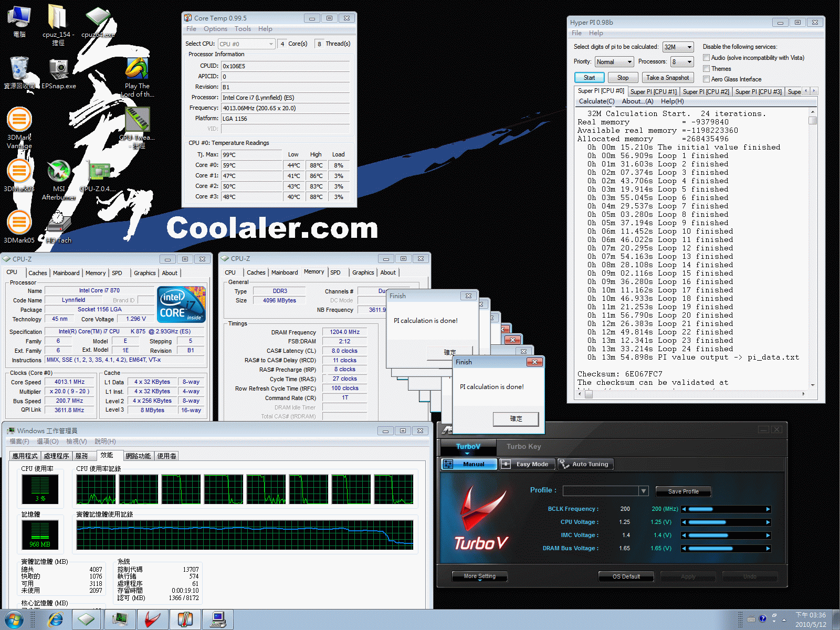Decrease BCLK Frequency with left arrow

click(x=684, y=509)
